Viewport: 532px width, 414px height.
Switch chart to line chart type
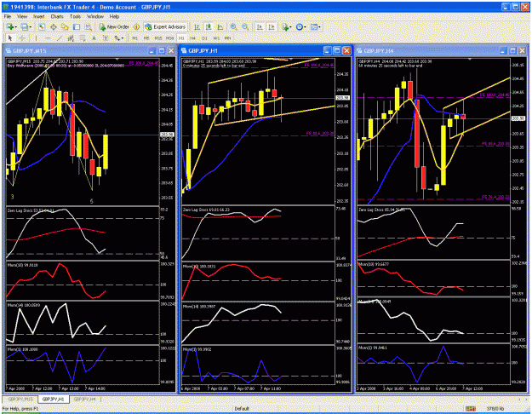click(x=220, y=26)
